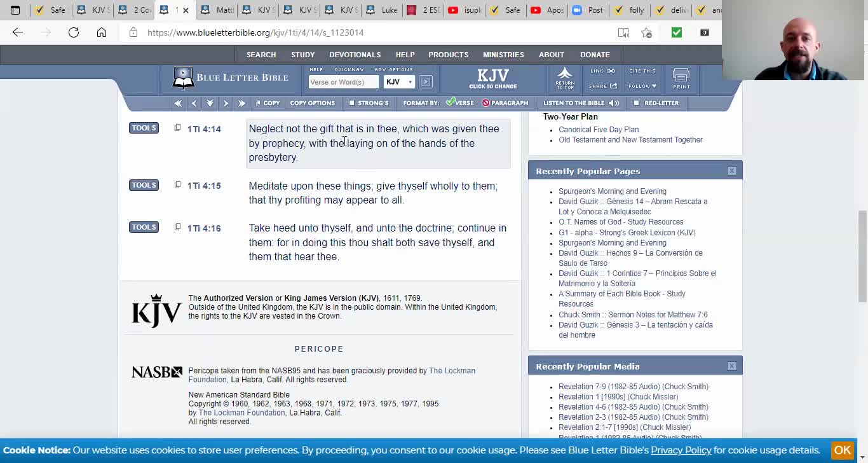Open TOOLS for 1Ti 4:16

144,227
